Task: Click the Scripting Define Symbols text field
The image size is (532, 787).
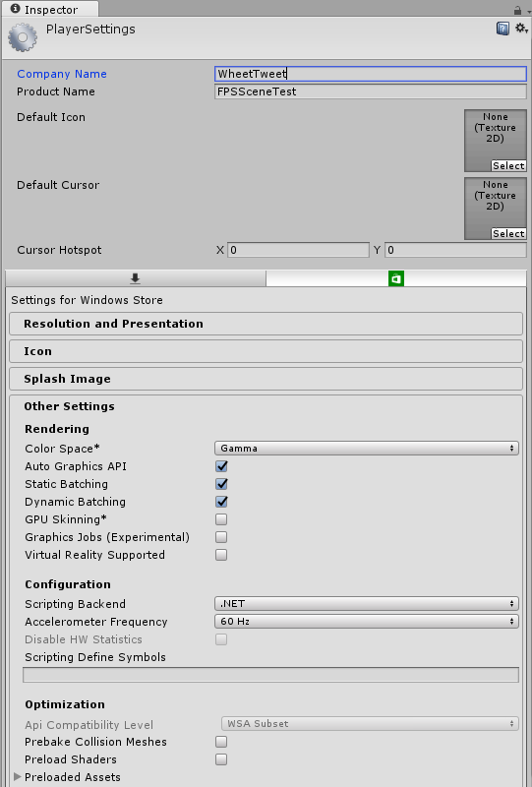Action: tap(270, 675)
